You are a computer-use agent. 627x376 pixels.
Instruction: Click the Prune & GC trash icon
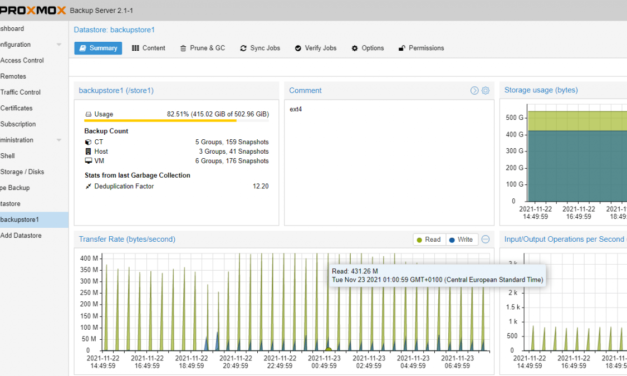coord(183,48)
